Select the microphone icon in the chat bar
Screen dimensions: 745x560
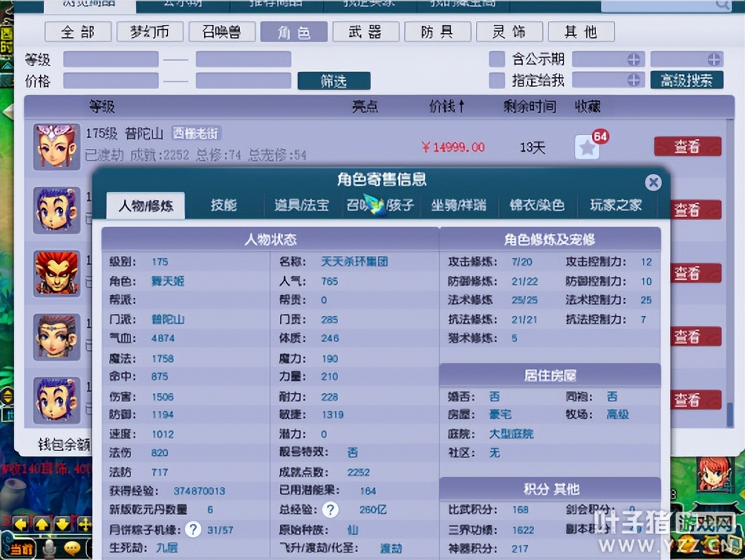(x=48, y=548)
